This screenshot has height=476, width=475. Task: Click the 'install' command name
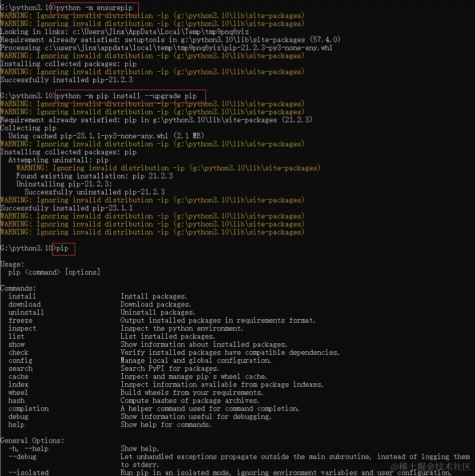[x=22, y=296]
